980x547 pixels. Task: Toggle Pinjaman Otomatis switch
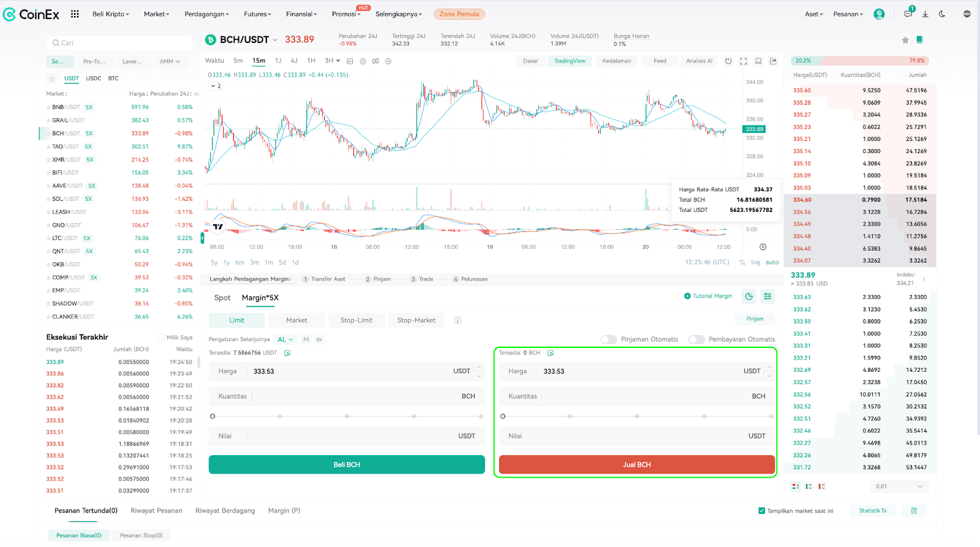(x=609, y=339)
